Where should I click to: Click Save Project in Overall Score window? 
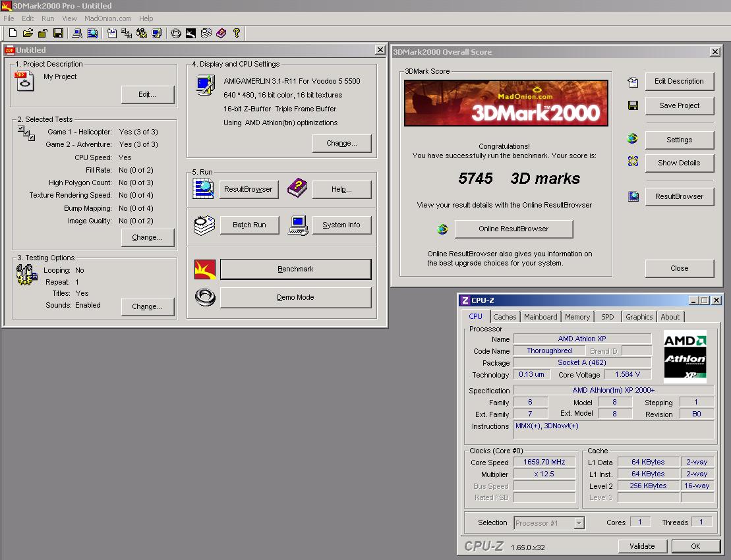[679, 106]
